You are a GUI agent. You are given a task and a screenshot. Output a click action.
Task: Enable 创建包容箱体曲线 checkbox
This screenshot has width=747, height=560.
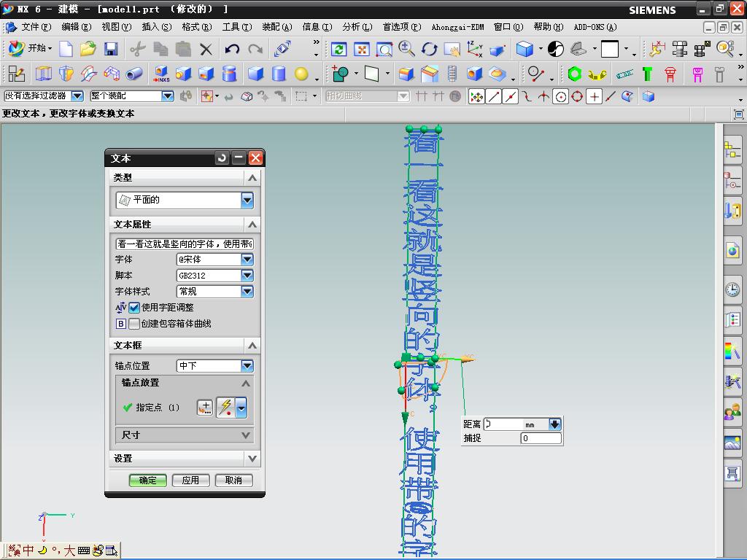[x=134, y=324]
